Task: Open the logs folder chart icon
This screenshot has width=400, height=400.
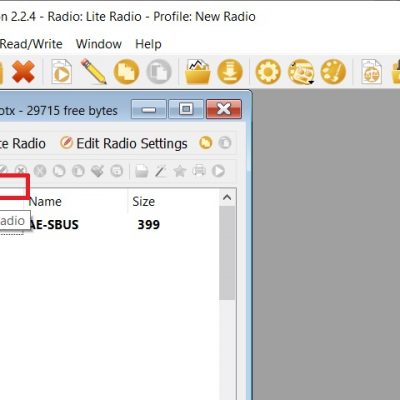Action: coord(198,72)
